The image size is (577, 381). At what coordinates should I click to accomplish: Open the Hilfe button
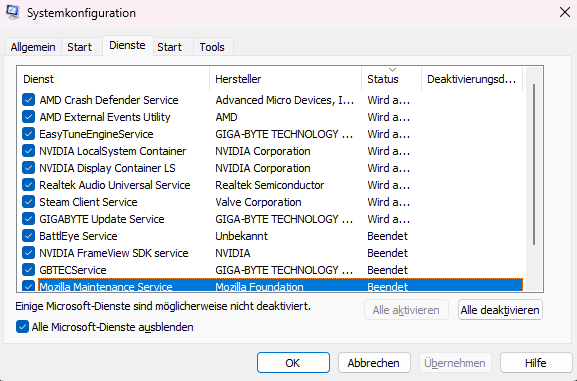536,363
